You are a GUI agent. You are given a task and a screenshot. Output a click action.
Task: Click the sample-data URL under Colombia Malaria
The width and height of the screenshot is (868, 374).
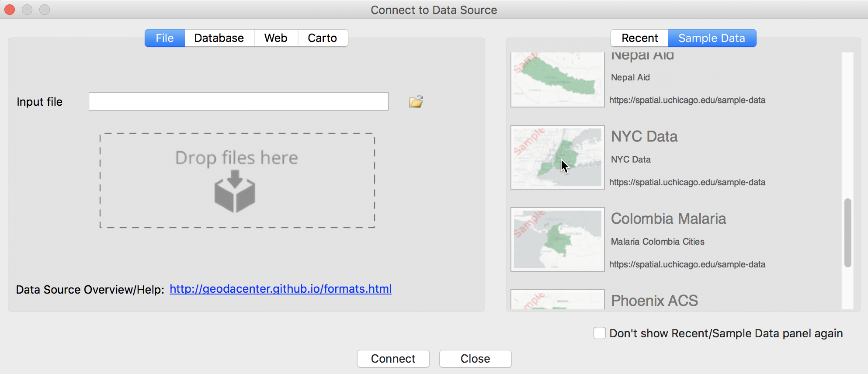point(687,264)
